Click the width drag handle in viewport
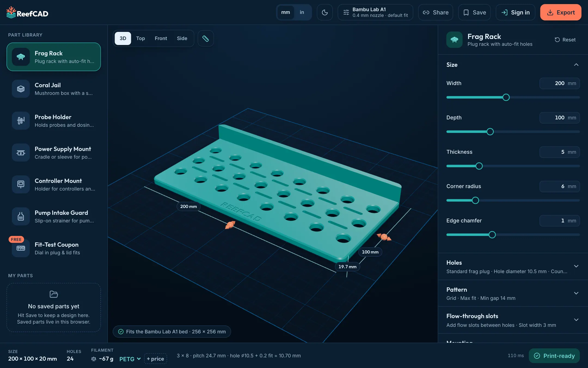 pos(230,225)
